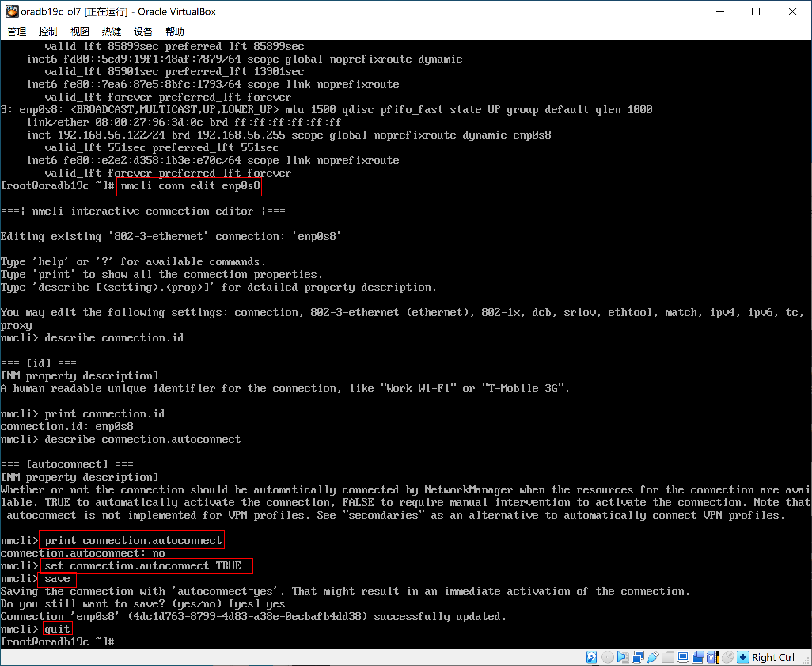812x666 pixels.
Task: Click the network adapters status icon
Action: click(x=637, y=658)
